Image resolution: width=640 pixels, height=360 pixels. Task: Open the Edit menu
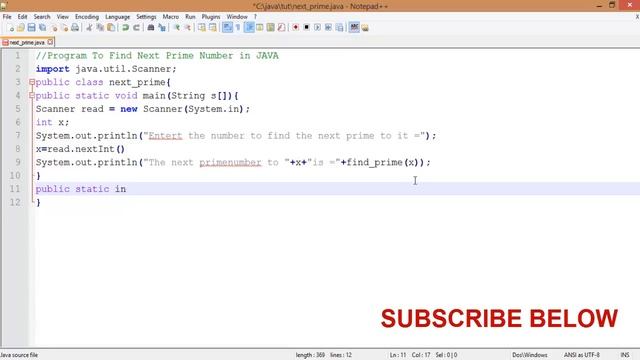tap(22, 17)
